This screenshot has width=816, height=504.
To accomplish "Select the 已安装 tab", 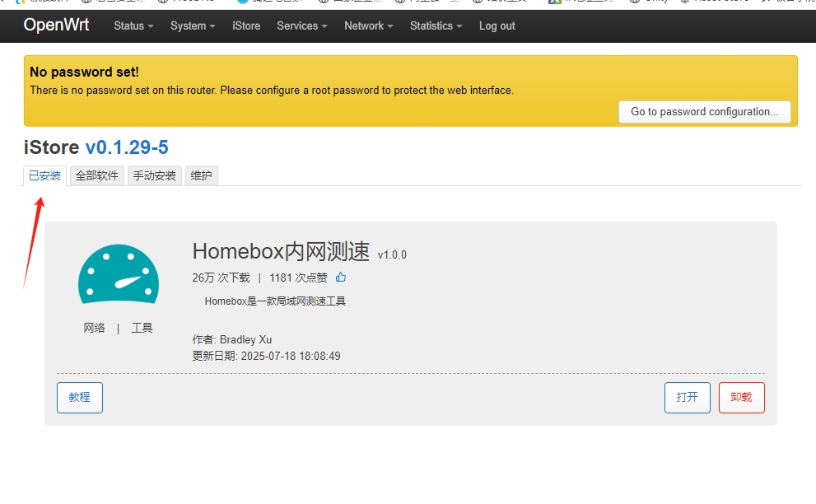I will pyautogui.click(x=44, y=176).
